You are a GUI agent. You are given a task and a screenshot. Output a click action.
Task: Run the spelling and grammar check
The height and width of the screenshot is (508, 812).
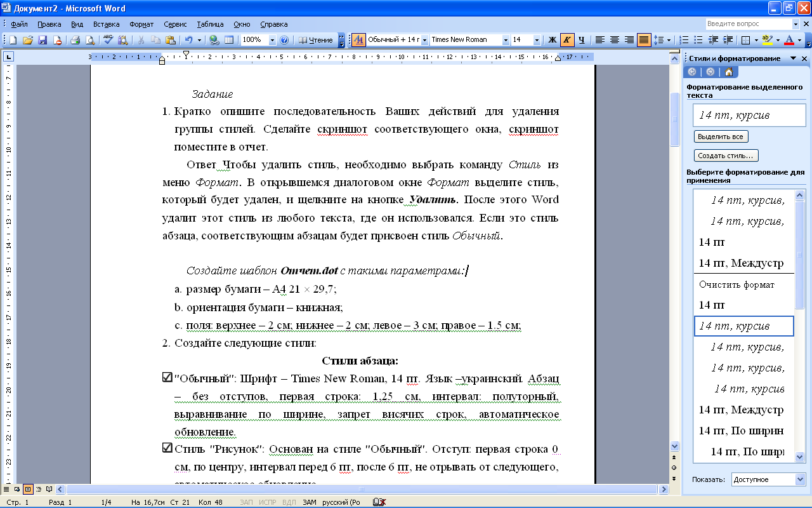point(107,40)
